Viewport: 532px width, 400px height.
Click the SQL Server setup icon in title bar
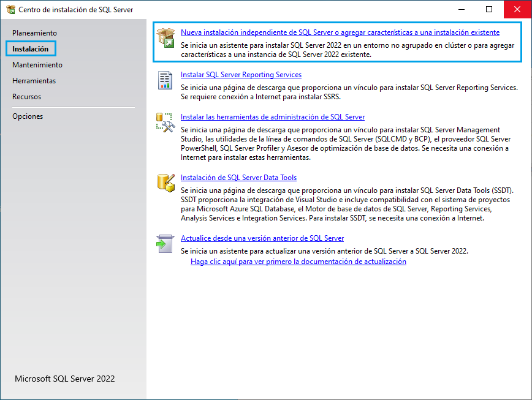[10, 10]
